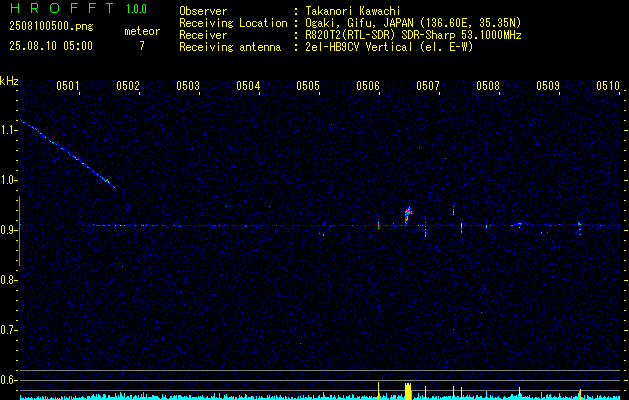Click the 0.6 kHz frequency label

(8, 380)
